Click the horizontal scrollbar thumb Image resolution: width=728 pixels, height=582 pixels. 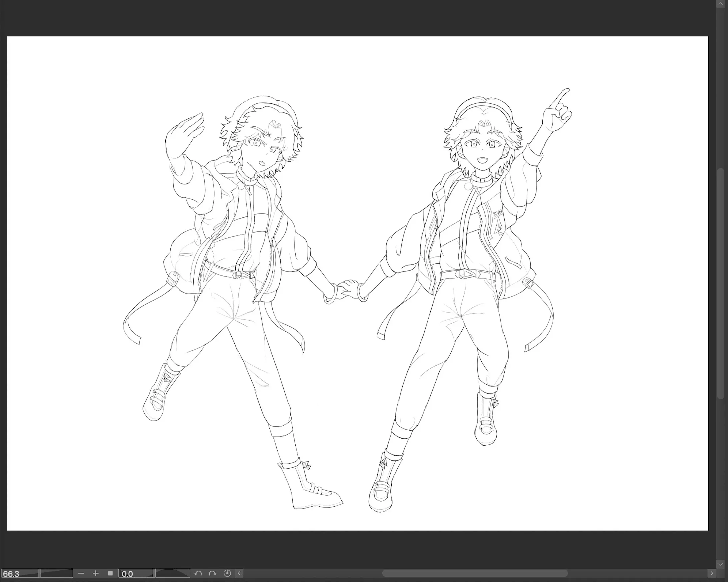(x=474, y=573)
